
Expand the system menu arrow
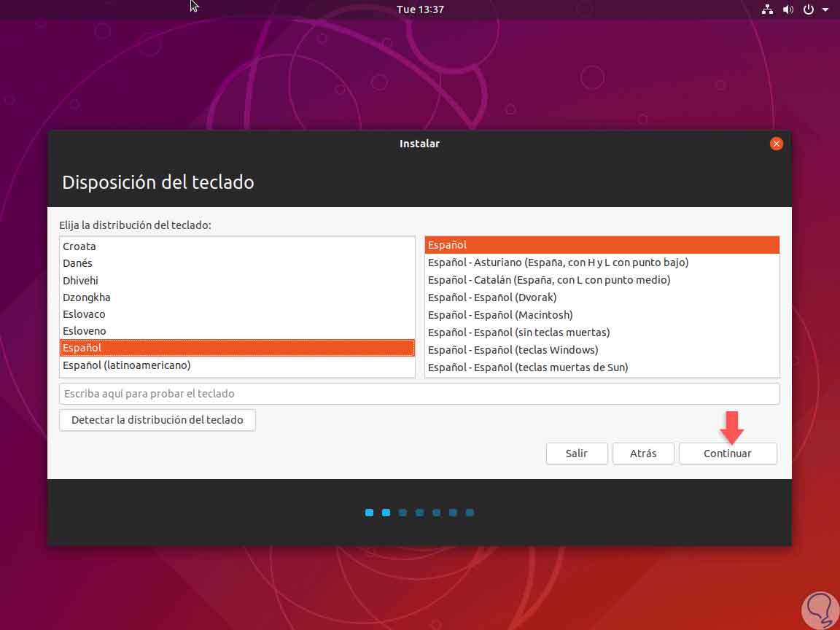(x=825, y=9)
